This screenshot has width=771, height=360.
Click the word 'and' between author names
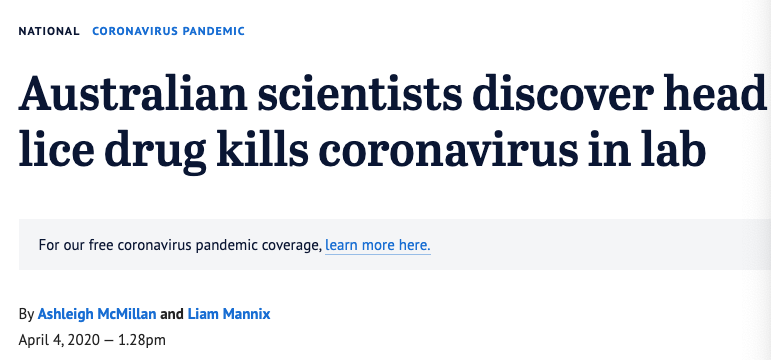pos(172,314)
